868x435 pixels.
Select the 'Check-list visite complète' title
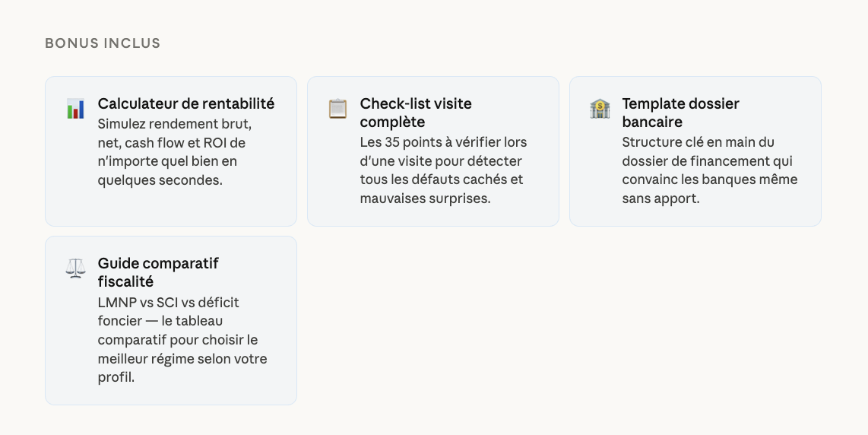(416, 113)
